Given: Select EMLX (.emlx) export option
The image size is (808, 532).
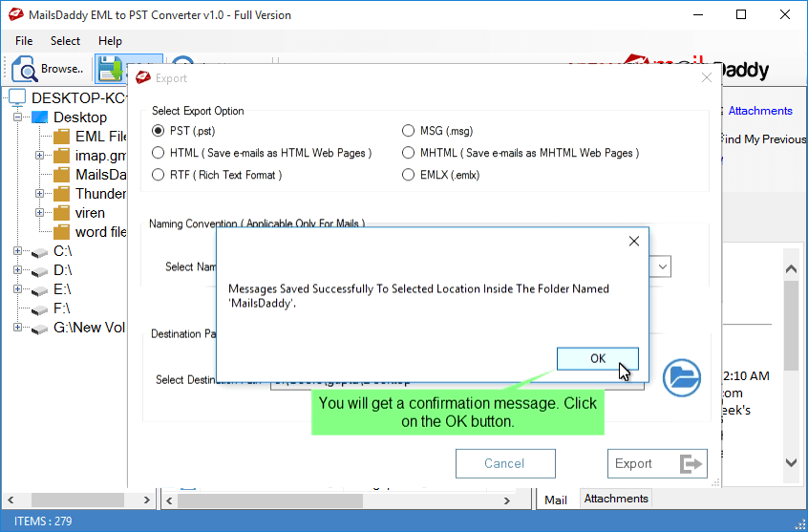Looking at the screenshot, I should coord(440,175).
